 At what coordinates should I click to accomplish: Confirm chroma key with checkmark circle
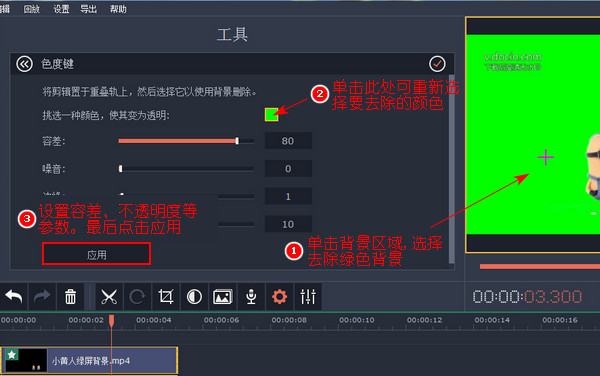437,64
